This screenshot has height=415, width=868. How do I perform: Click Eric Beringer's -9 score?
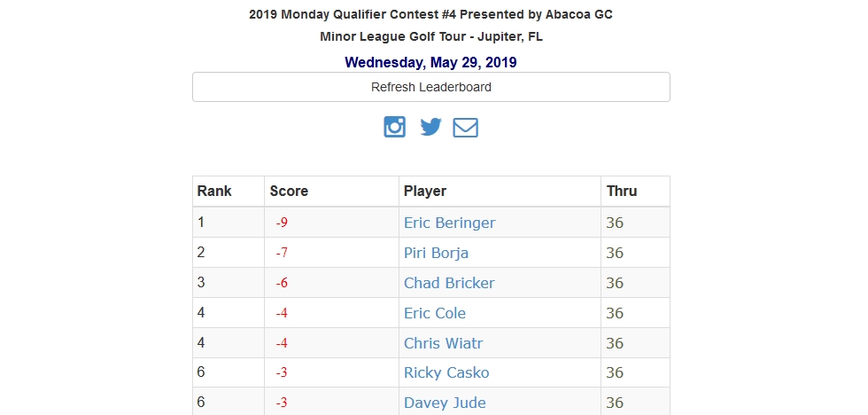(x=283, y=223)
